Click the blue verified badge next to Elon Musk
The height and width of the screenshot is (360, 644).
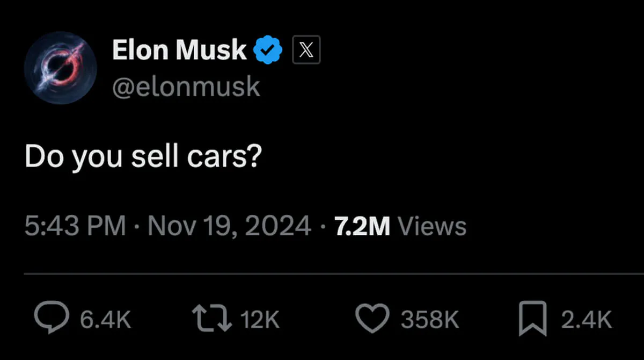coord(267,49)
